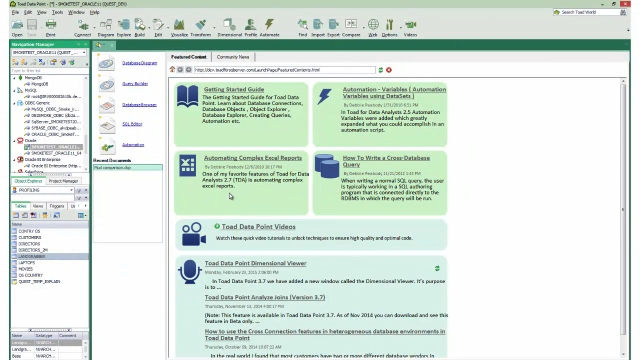Click the Print toolbar icon
Image resolution: width=640 pixels, height=360 pixels.
tap(51, 25)
